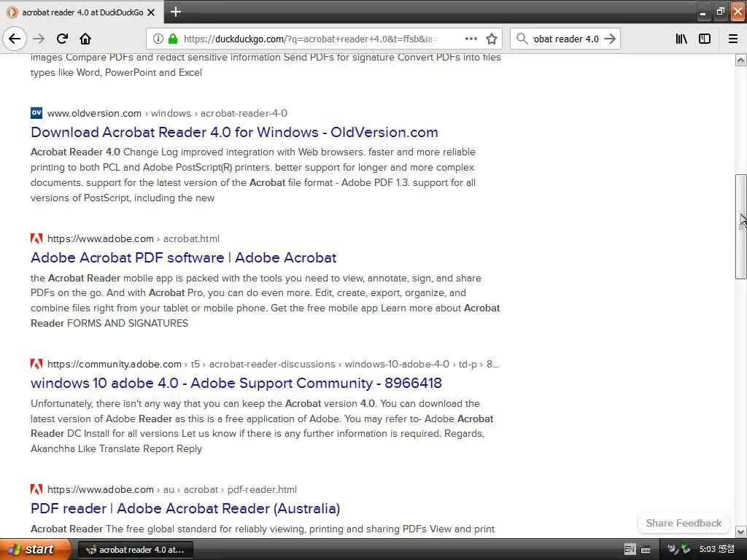Click the OldVersion.com site favicon
The image size is (747, 560).
36,113
